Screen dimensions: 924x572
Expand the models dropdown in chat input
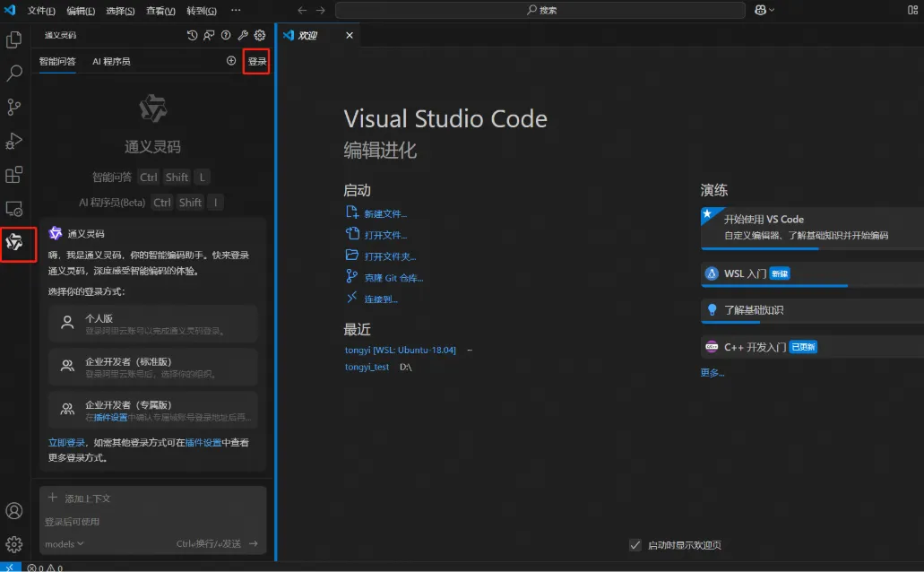[65, 543]
